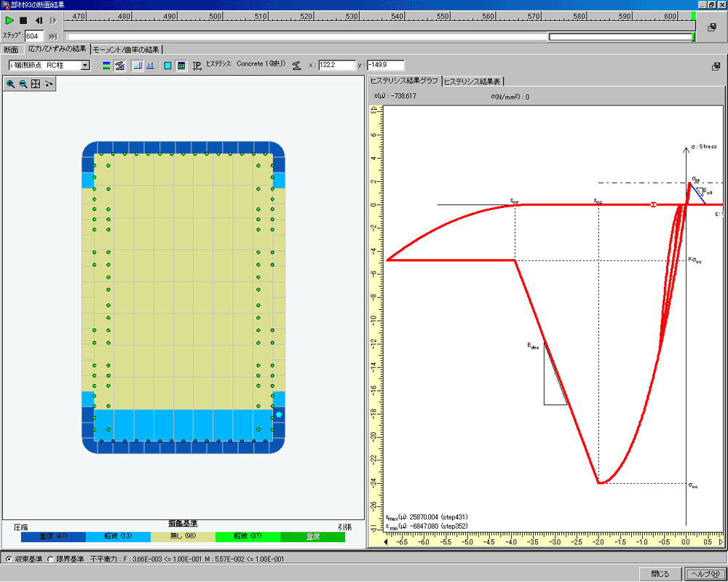Image resolution: width=728 pixels, height=582 pixels.
Task: Click the blue bar chart icon
Action: tap(137, 65)
